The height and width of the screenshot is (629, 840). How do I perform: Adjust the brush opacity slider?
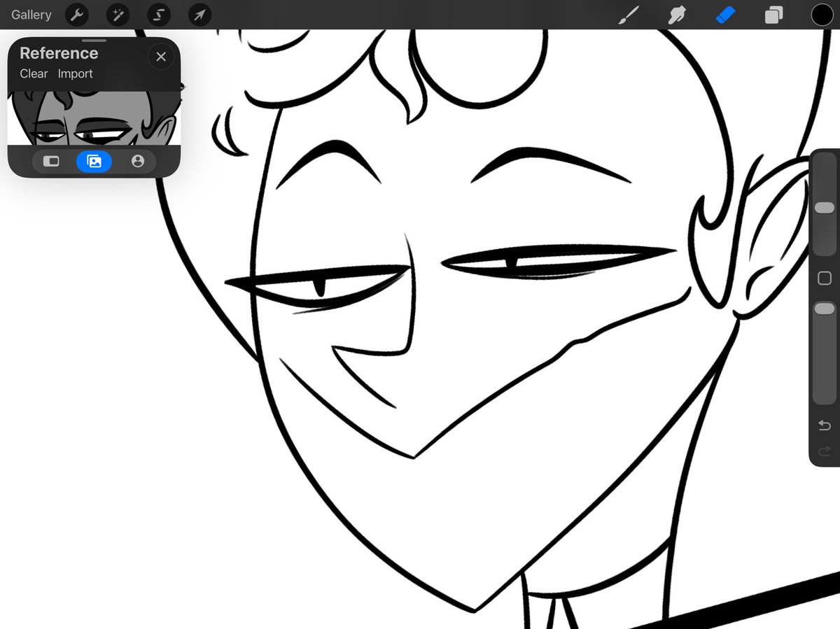tap(825, 309)
